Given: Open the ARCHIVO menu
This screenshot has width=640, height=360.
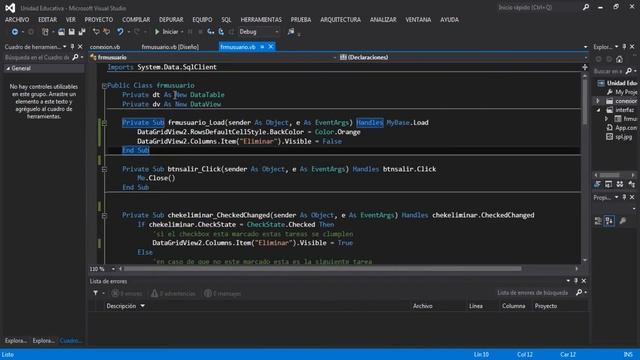Looking at the screenshot, I should 17,20.
